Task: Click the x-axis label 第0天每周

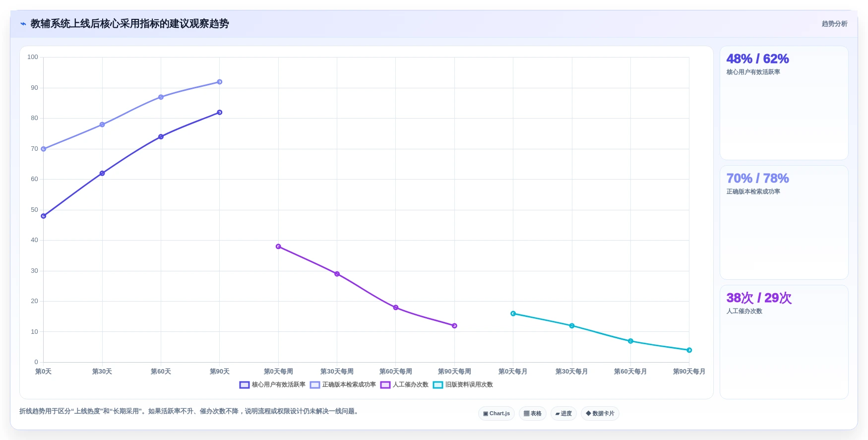Action: point(278,372)
